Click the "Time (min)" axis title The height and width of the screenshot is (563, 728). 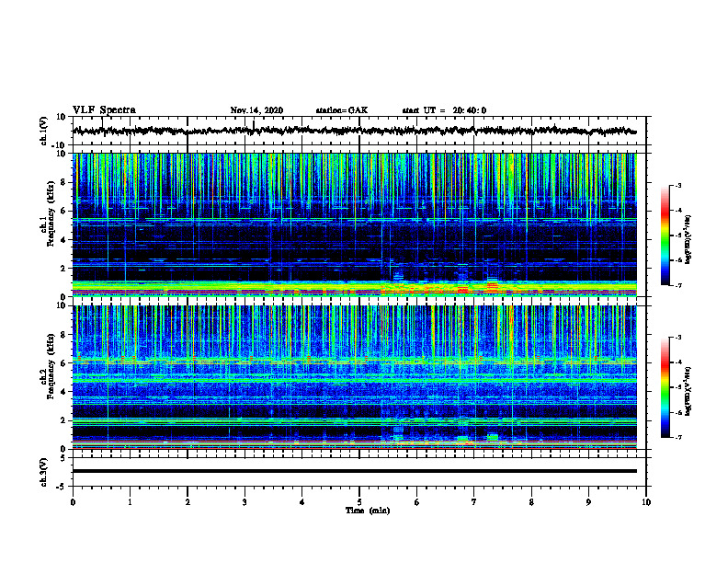click(368, 511)
